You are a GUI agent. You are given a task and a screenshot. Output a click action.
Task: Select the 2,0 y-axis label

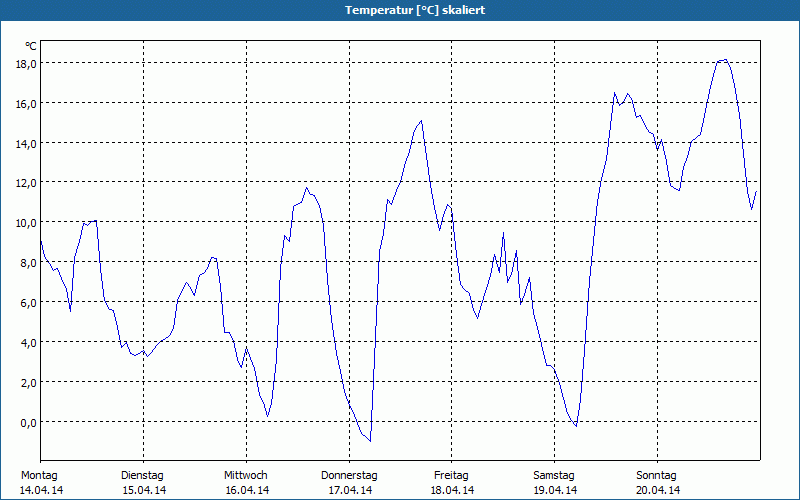click(x=29, y=383)
